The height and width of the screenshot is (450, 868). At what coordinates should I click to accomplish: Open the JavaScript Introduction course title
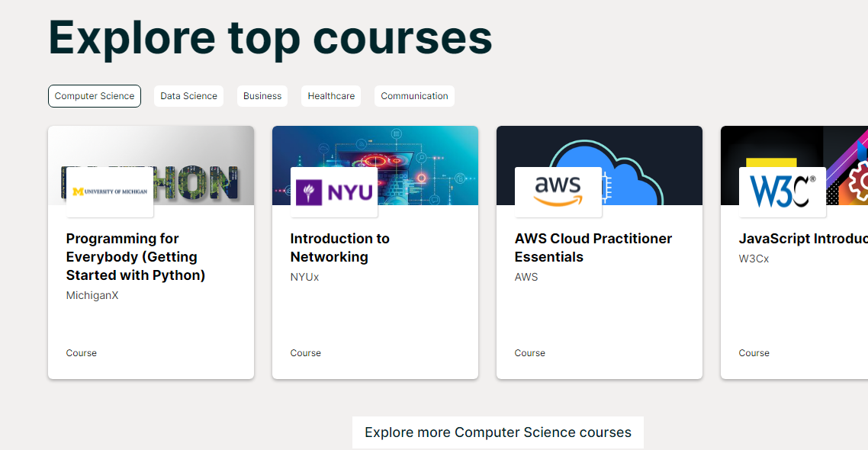pyautogui.click(x=802, y=239)
